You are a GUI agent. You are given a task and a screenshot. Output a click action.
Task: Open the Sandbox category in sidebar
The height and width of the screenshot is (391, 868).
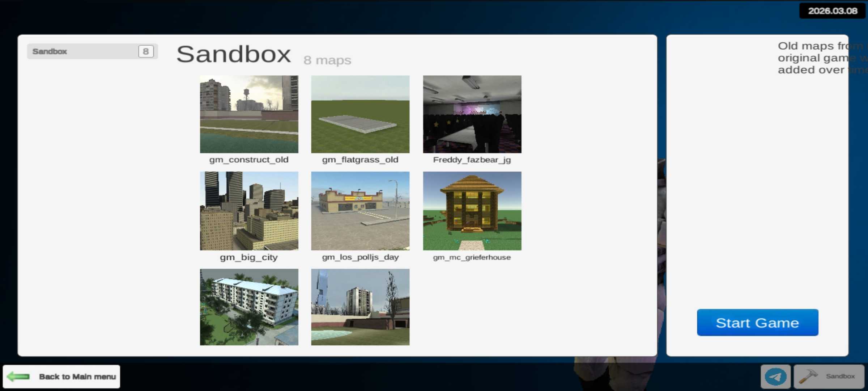click(83, 51)
